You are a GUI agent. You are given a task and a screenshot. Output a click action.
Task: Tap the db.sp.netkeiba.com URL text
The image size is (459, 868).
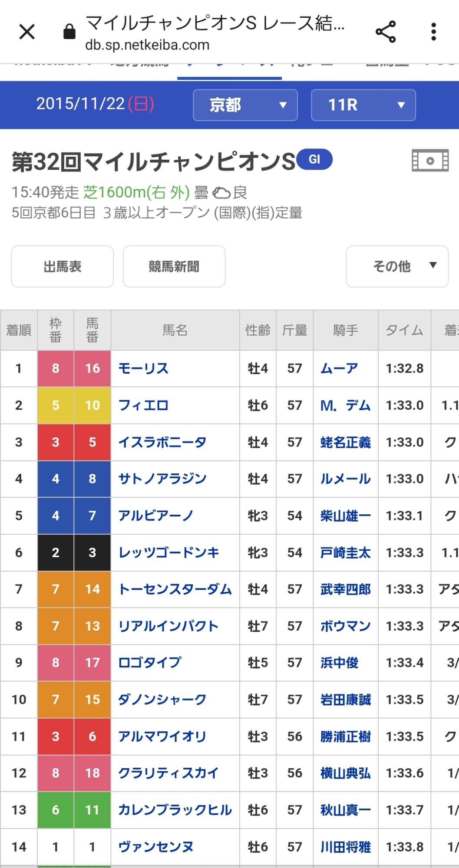147,45
